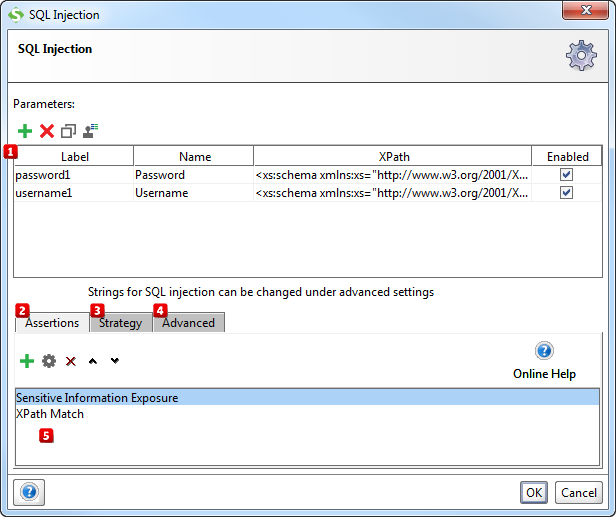The image size is (616, 517).
Task: Remove selected parameter with red X
Action: coord(47,131)
